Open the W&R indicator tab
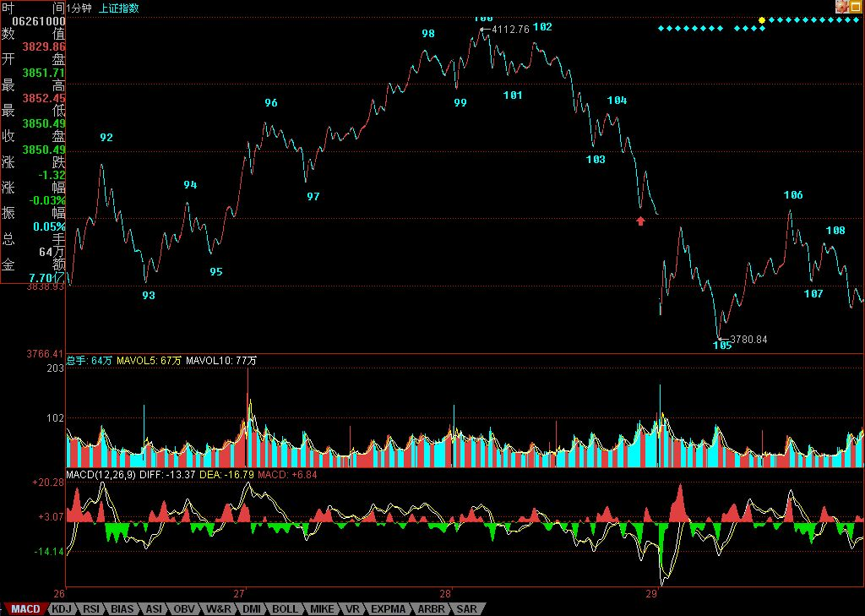This screenshot has width=865, height=616. (219, 609)
